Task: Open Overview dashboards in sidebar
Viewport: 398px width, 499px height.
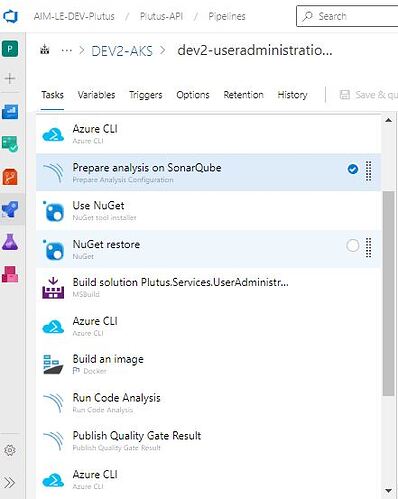Action: click(x=10, y=112)
